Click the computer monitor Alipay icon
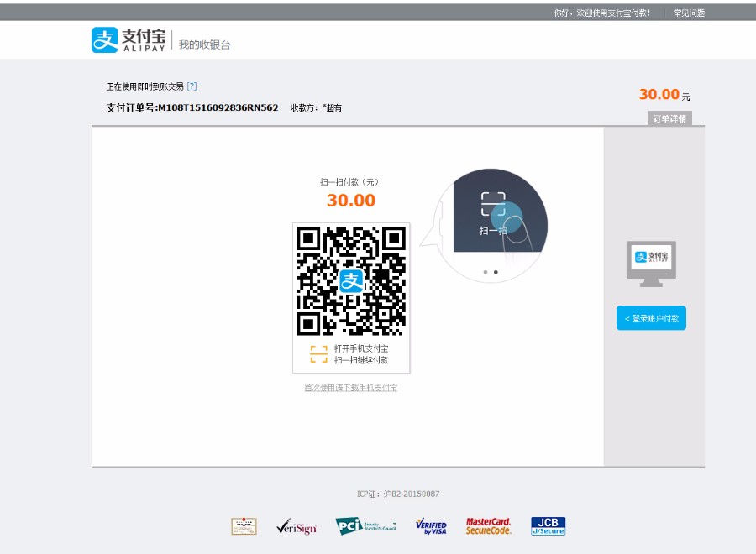Viewport: 756px width, 554px height. click(651, 264)
